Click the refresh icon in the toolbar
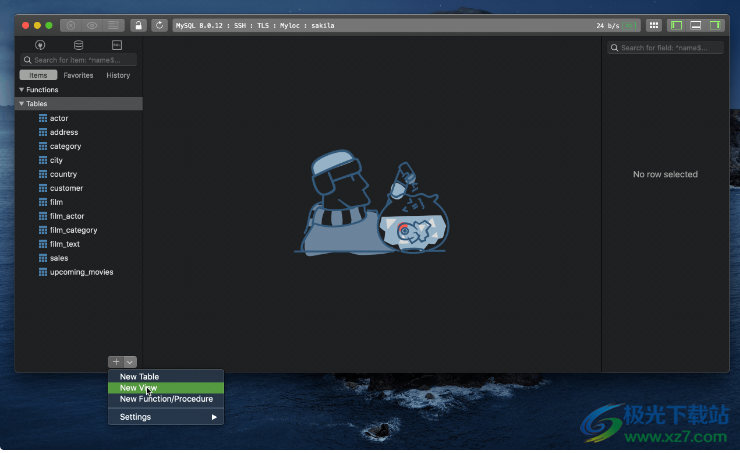 159,25
